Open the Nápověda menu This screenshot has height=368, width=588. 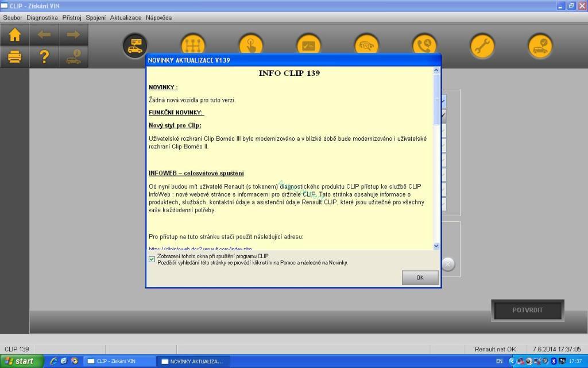[x=158, y=18]
